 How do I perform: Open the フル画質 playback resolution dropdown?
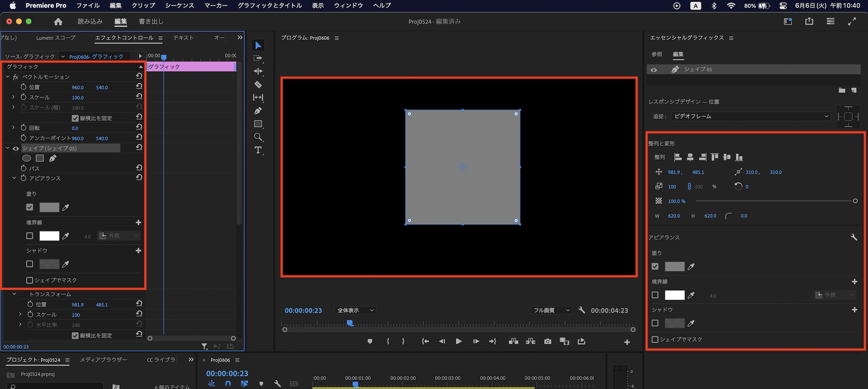(x=551, y=311)
